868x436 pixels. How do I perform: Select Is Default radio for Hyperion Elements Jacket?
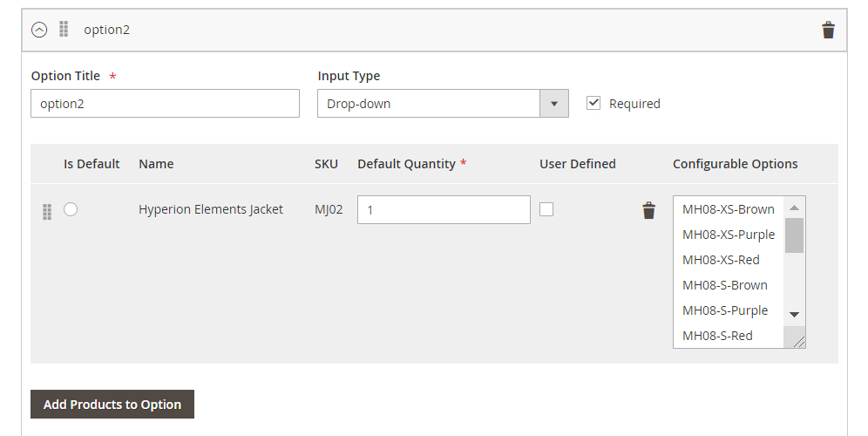[71, 209]
